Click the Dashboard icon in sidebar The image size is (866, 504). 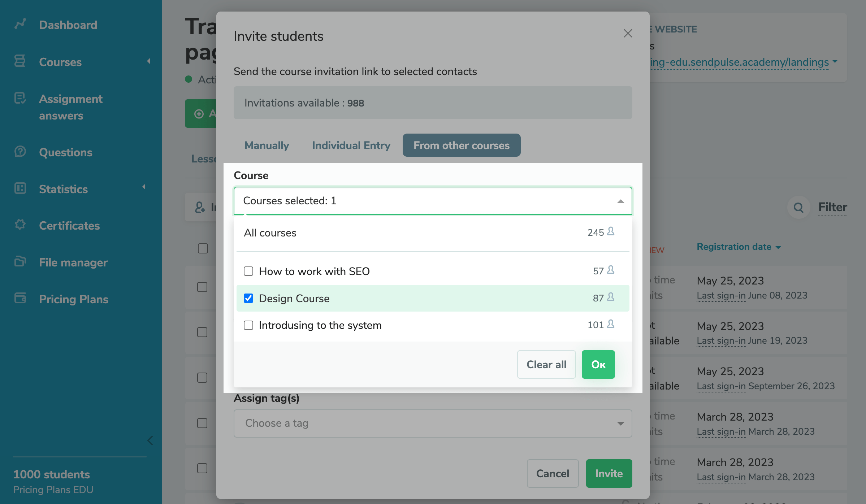20,24
